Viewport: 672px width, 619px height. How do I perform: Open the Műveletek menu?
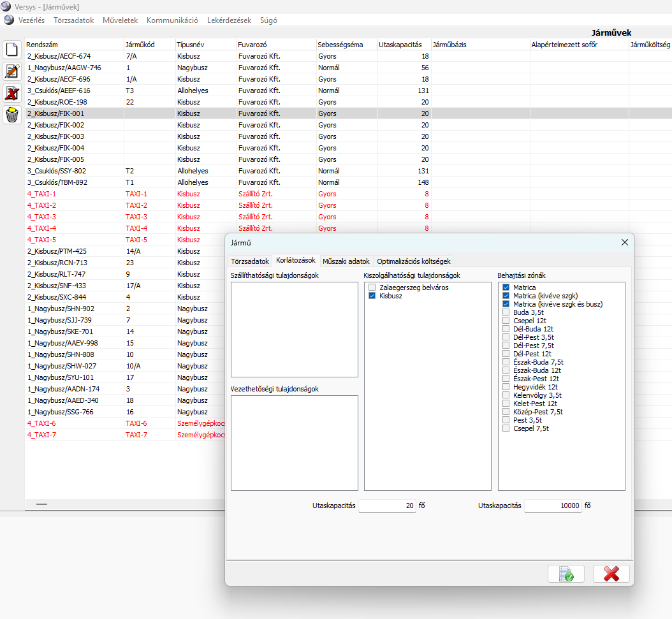point(120,20)
